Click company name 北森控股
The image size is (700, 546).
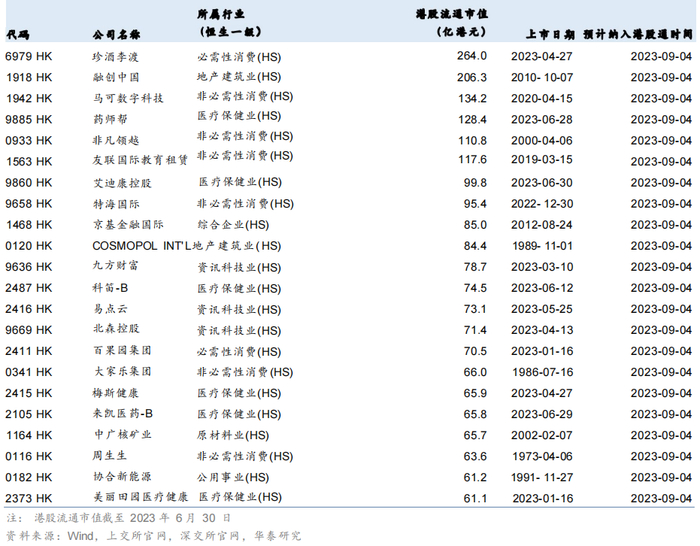pyautogui.click(x=116, y=329)
